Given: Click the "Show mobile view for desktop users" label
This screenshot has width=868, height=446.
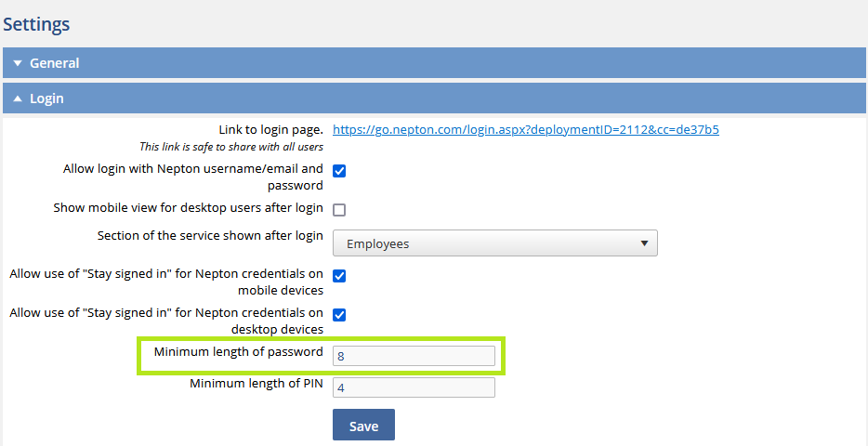Looking at the screenshot, I should pyautogui.click(x=189, y=207).
